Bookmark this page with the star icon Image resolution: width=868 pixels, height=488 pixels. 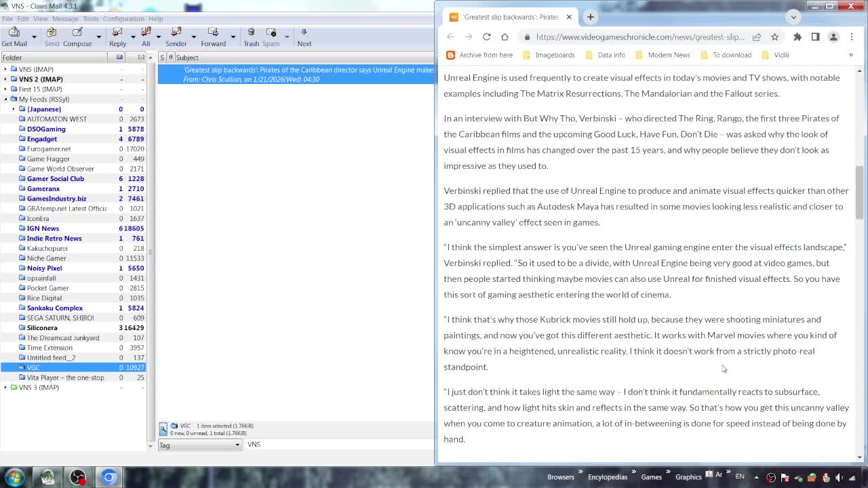coord(774,37)
